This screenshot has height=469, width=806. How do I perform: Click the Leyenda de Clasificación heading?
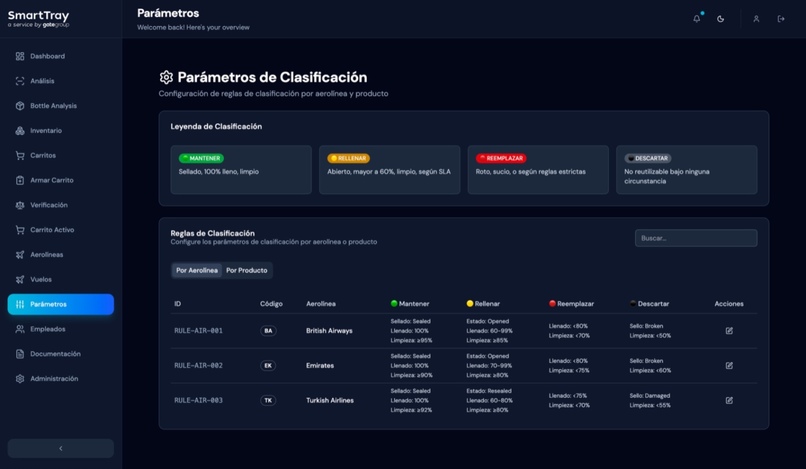(x=216, y=127)
